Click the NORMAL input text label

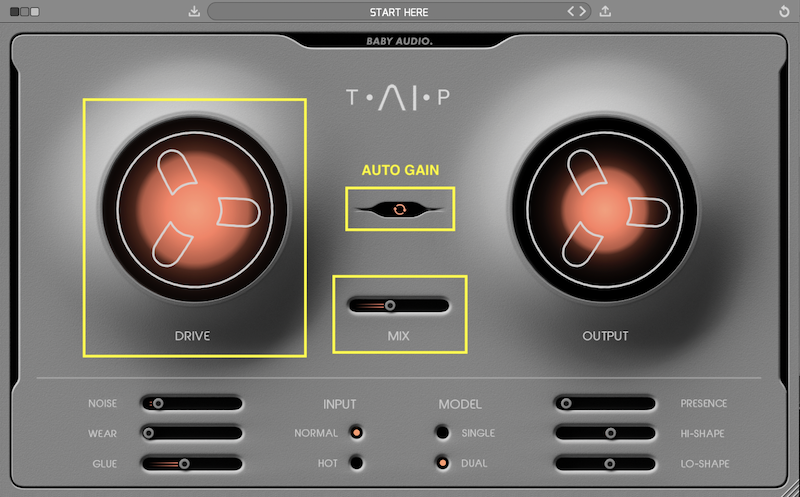pos(316,433)
